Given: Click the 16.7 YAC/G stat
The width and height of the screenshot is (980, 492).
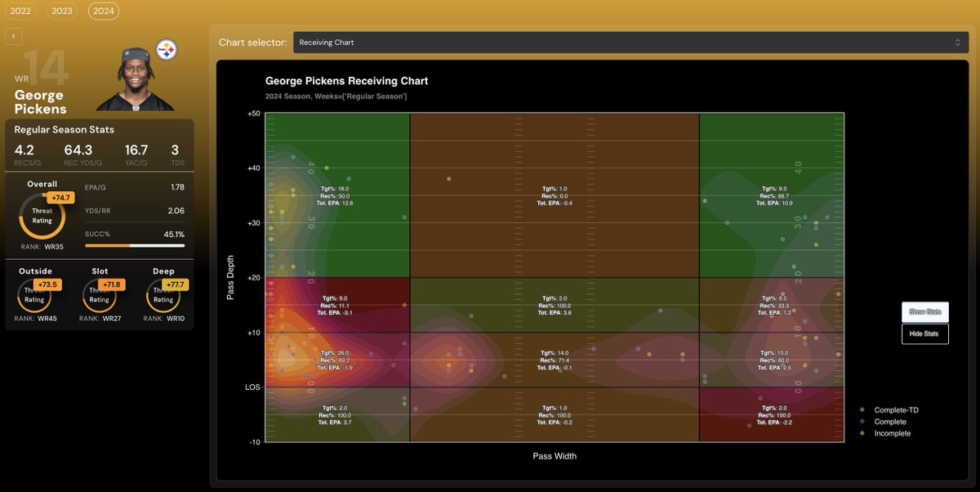Looking at the screenshot, I should pos(137,154).
